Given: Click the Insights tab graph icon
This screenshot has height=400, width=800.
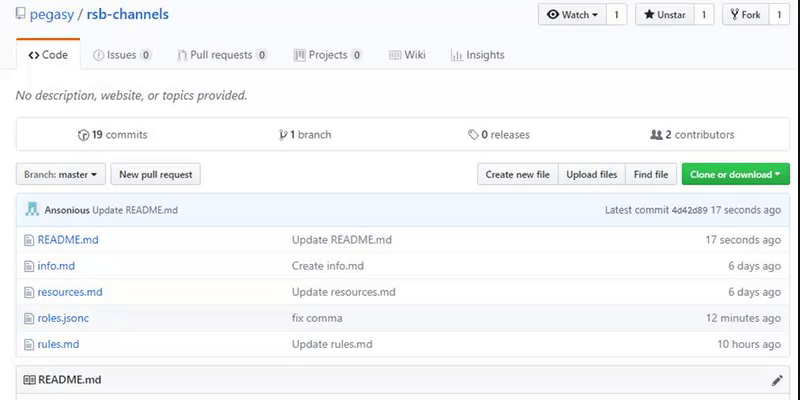Looking at the screenshot, I should (457, 56).
